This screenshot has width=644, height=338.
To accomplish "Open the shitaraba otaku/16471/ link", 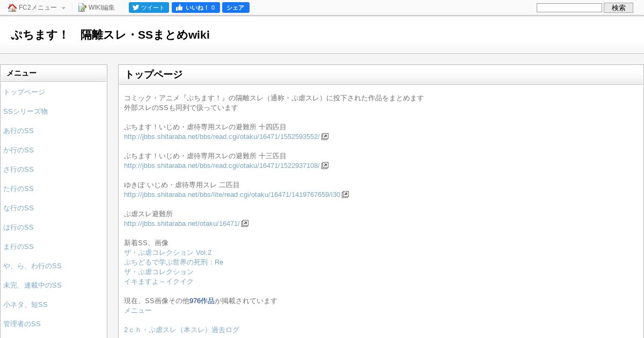I will pos(182,224).
